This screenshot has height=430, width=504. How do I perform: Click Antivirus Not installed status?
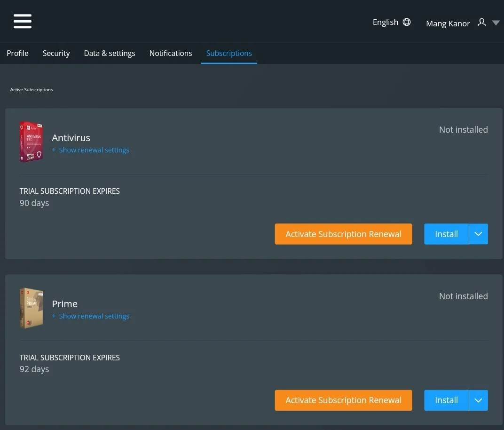(x=464, y=129)
